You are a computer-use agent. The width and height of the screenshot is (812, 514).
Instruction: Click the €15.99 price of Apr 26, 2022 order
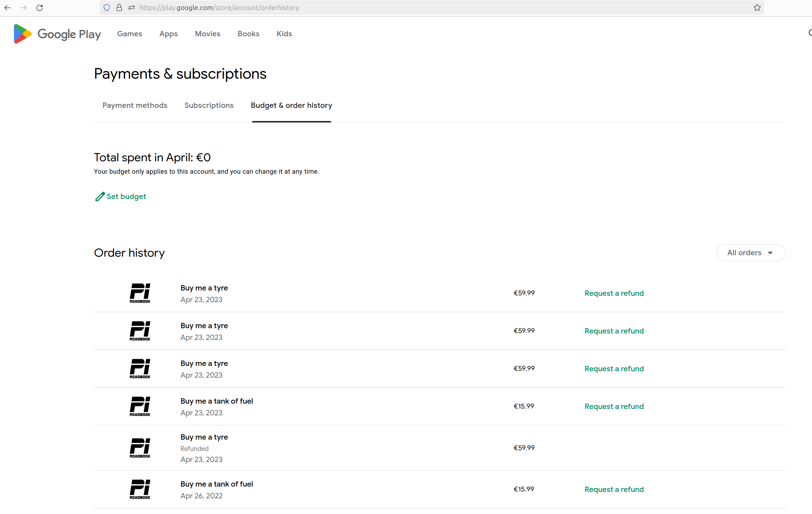click(524, 489)
